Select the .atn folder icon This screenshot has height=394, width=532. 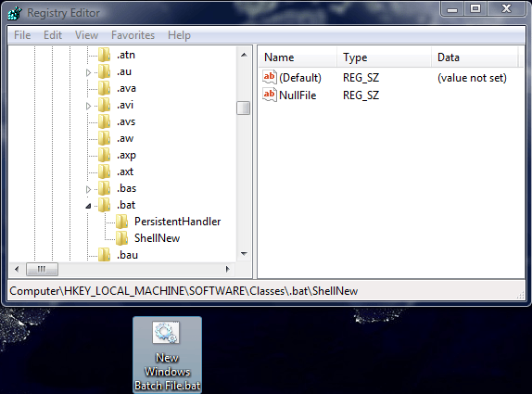click(104, 55)
